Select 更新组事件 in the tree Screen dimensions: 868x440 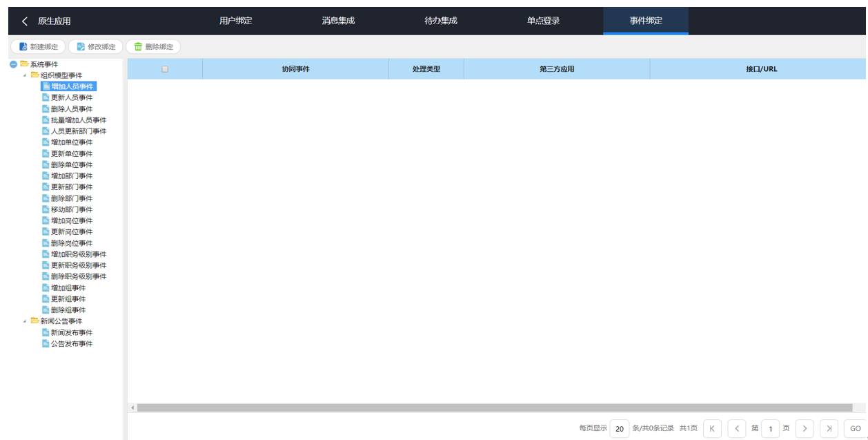click(68, 299)
